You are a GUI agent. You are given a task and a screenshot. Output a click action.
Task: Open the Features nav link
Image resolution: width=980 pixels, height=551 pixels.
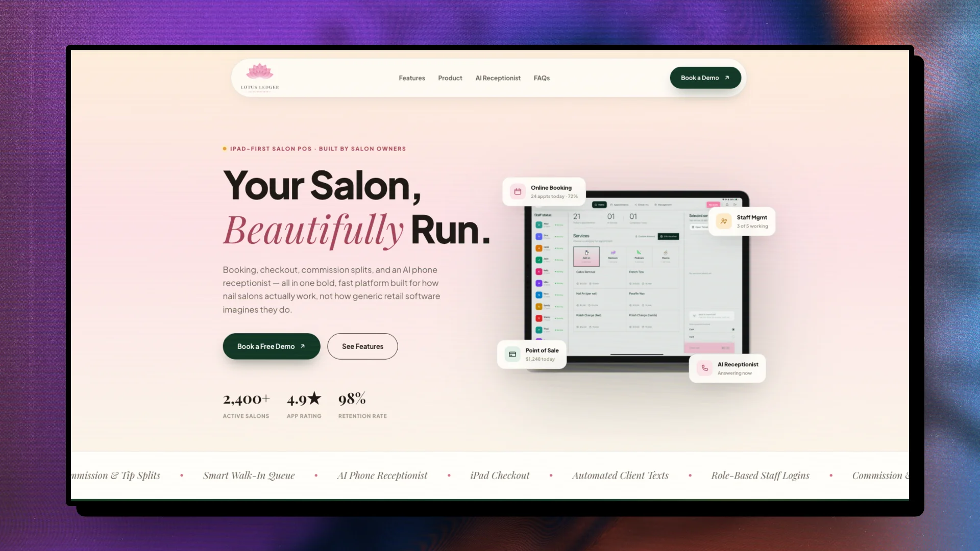(x=412, y=78)
